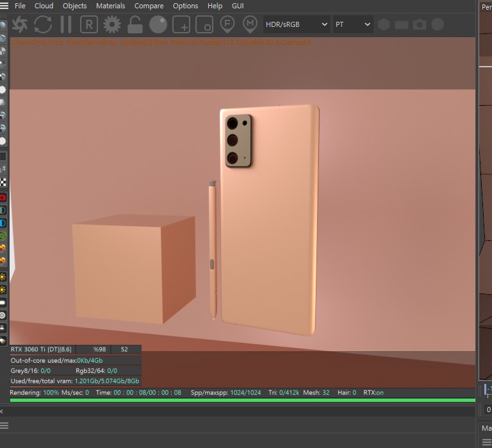Click the Grey8/16: 0/0 text
The height and width of the screenshot is (448, 492).
(31, 370)
